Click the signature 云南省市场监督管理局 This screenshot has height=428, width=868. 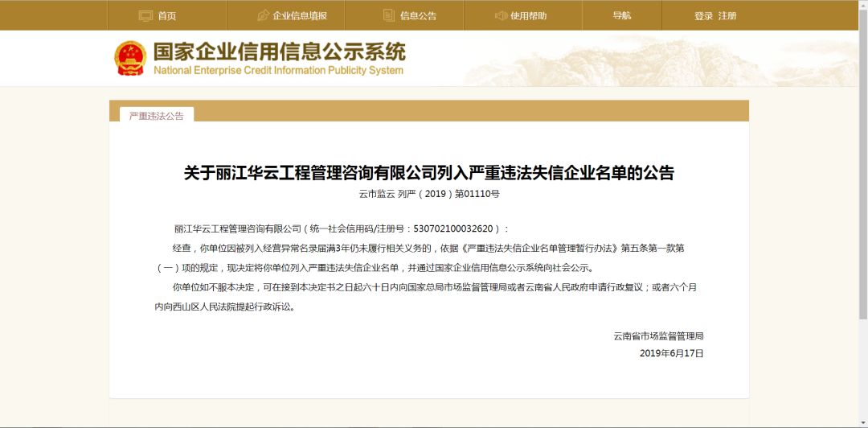[658, 336]
